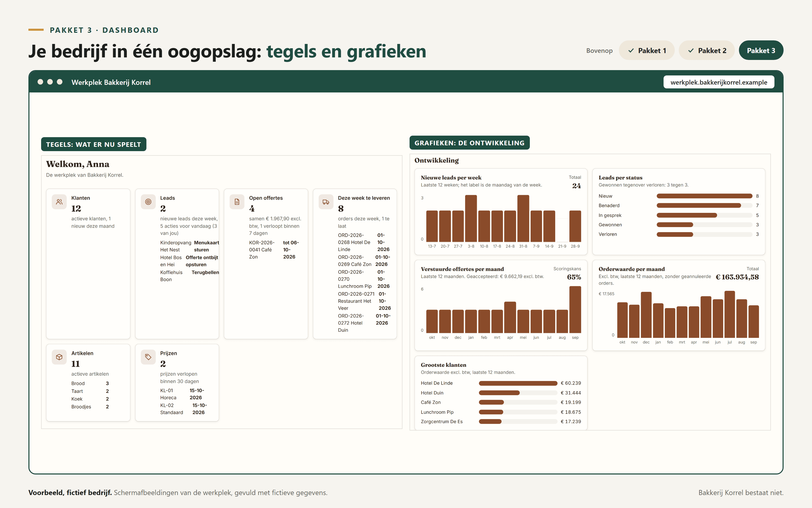
Task: Click the Open offertes tile heading
Action: pos(266,198)
